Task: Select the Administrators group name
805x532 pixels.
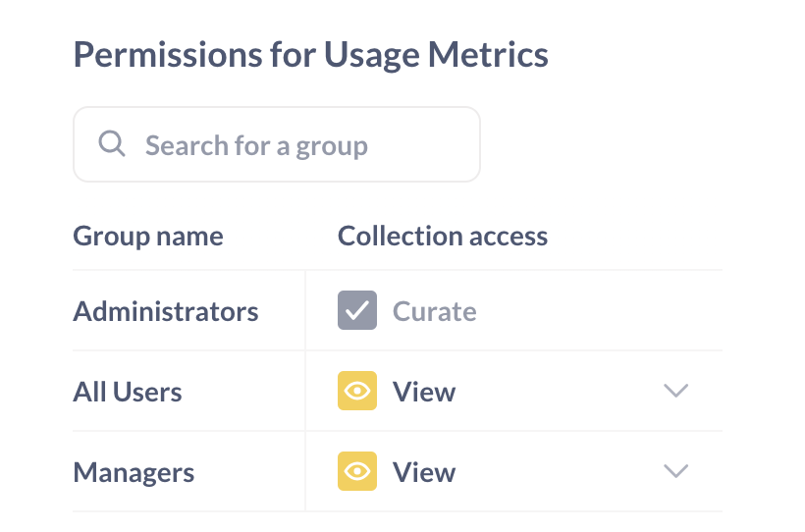Action: [x=165, y=311]
